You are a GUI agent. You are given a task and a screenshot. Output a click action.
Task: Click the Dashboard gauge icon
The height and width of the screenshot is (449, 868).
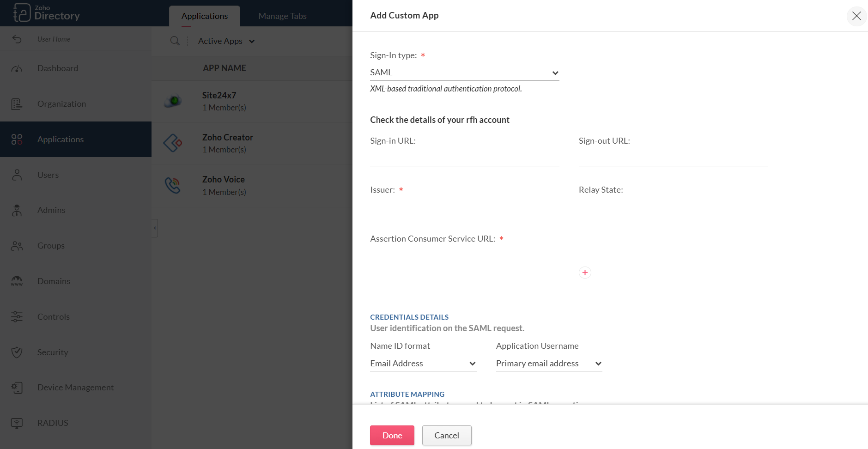pos(17,68)
